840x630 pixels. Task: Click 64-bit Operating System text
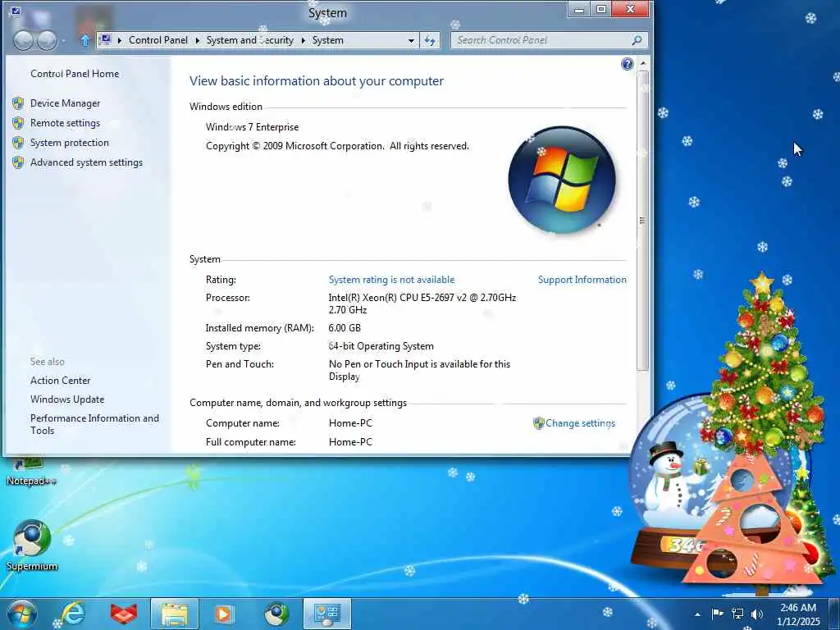381,346
